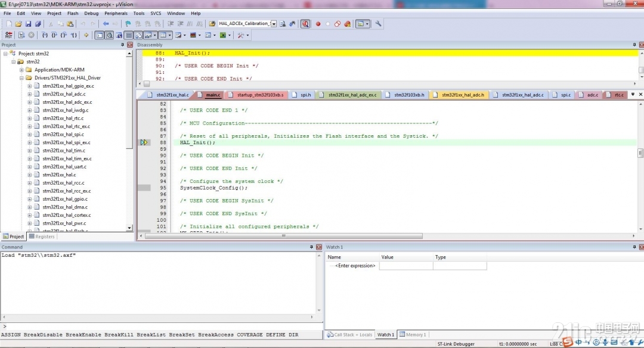Click editor horizontal scrollbar thumb

coord(283,236)
